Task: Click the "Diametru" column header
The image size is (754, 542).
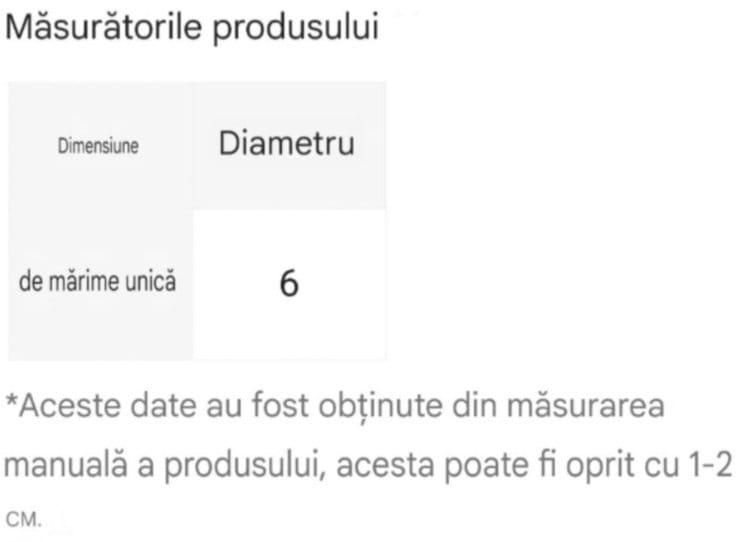Action: click(x=287, y=144)
